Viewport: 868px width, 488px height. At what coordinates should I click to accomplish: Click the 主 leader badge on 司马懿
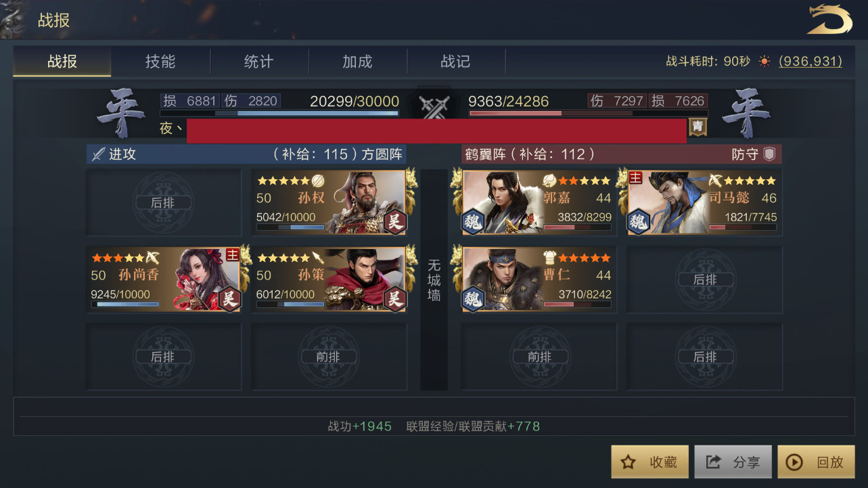click(635, 177)
